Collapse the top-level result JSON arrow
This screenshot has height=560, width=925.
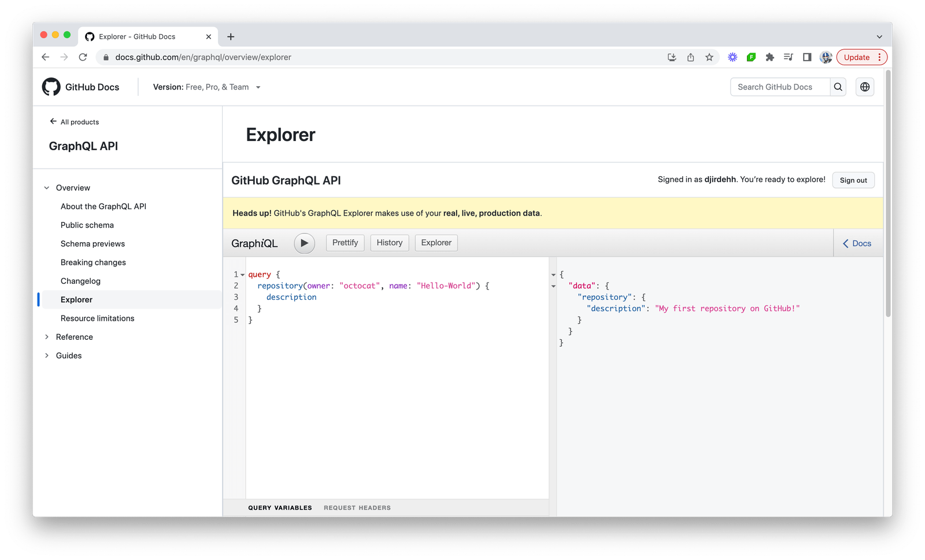click(x=553, y=275)
